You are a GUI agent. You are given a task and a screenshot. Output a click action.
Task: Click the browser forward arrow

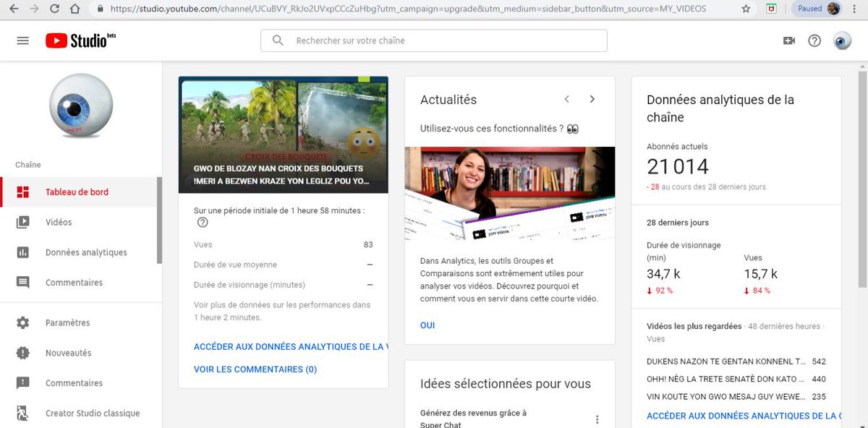pyautogui.click(x=34, y=9)
